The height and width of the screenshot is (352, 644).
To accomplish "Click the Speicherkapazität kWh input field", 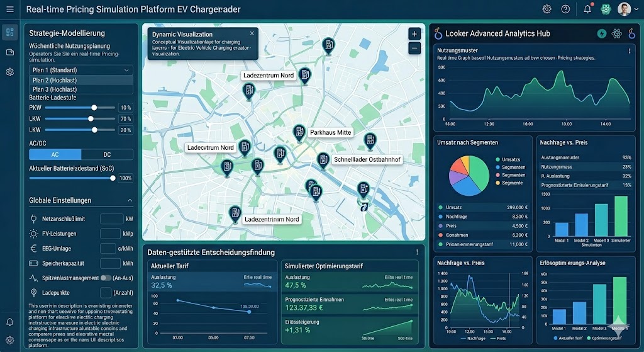I will click(x=111, y=263).
